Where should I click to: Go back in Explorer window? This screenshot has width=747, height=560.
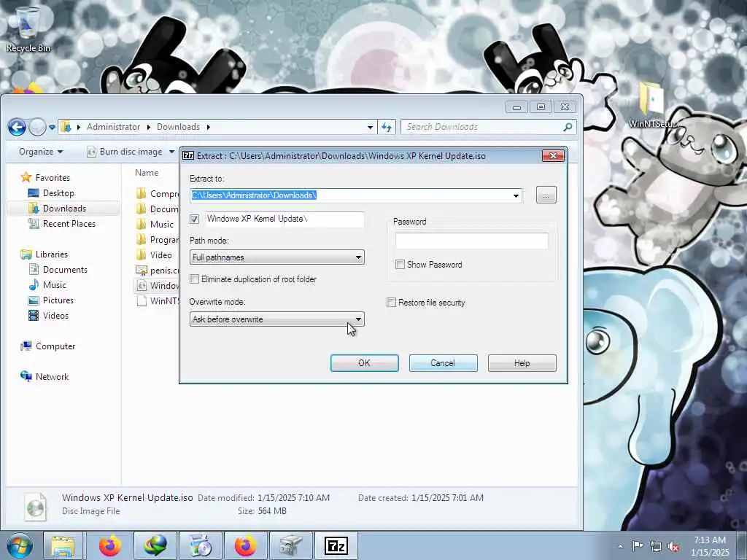point(18,127)
